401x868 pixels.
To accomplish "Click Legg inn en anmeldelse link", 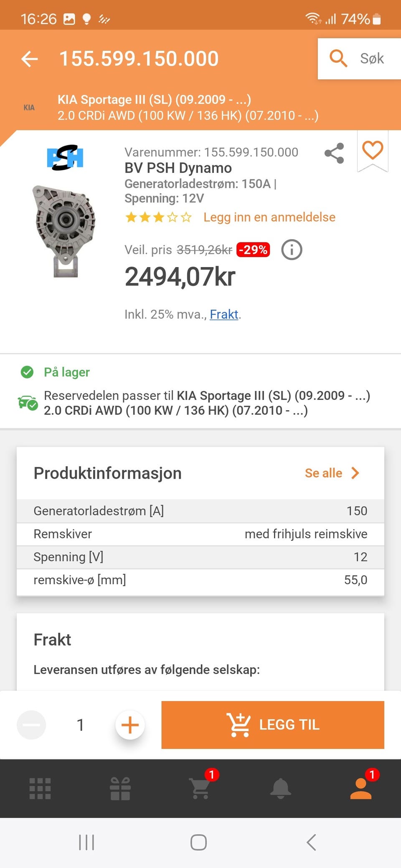I will (x=269, y=217).
